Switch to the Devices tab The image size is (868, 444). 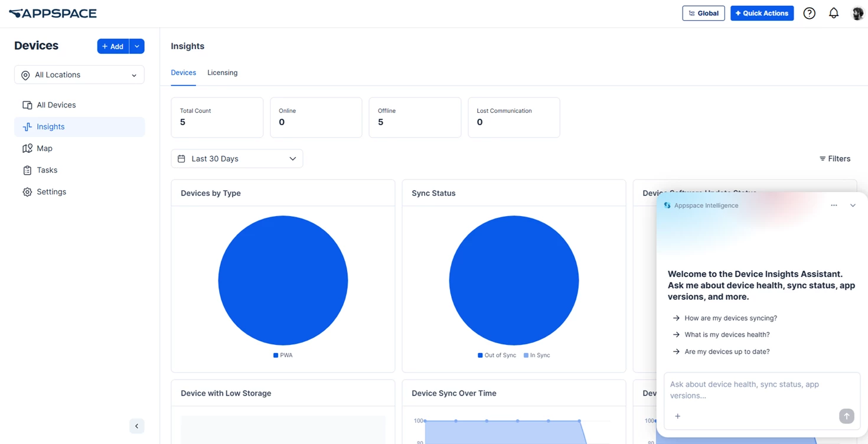pos(183,73)
